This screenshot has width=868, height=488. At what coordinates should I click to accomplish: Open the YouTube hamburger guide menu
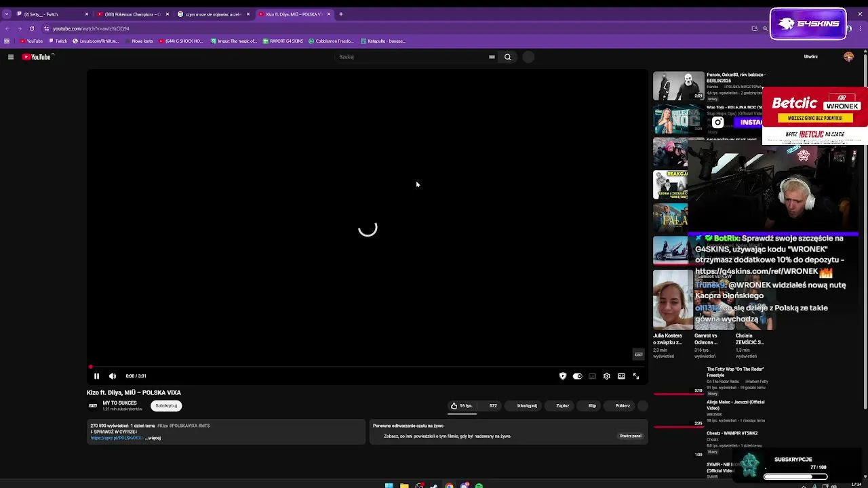11,57
